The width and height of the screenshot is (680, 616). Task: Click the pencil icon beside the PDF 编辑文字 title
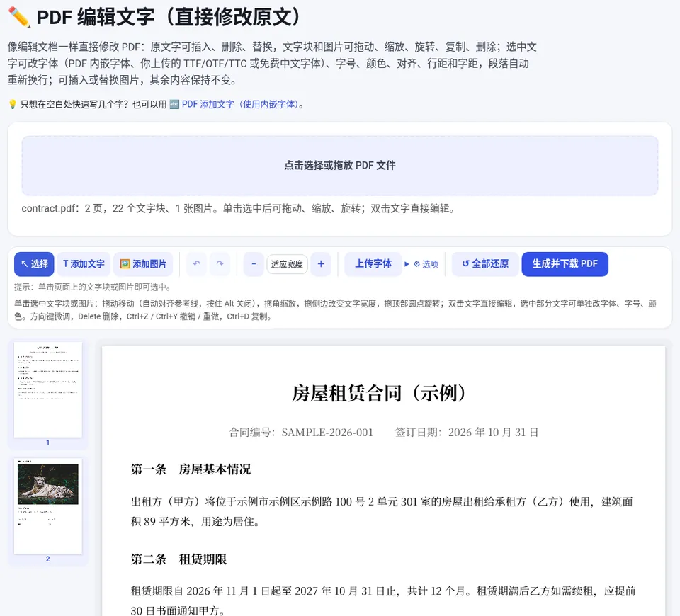19,17
